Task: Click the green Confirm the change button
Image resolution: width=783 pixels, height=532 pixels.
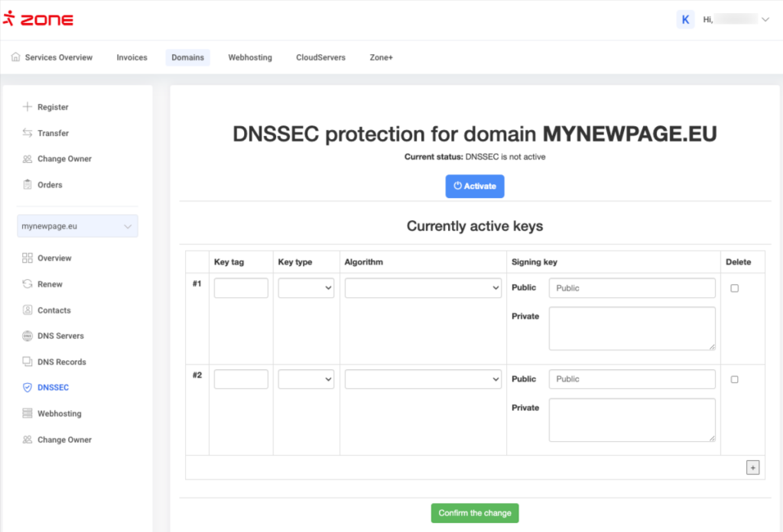Action: pos(475,513)
